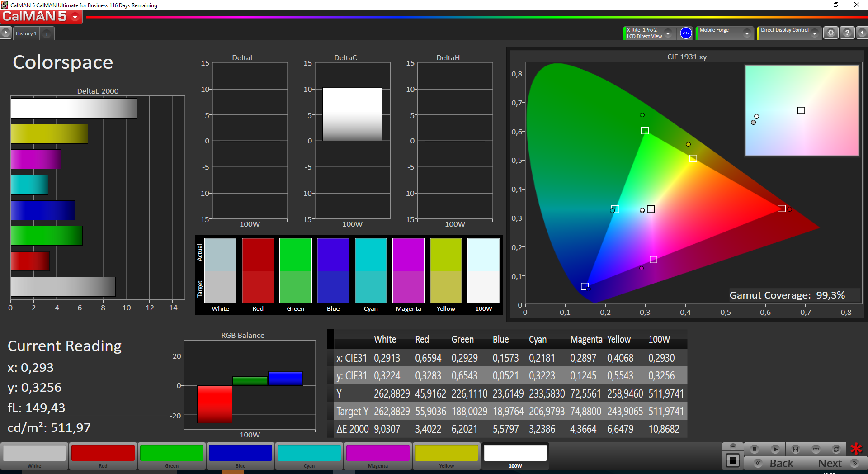This screenshot has width=868, height=474.
Task: Click the pattern window square icon
Action: click(733, 461)
